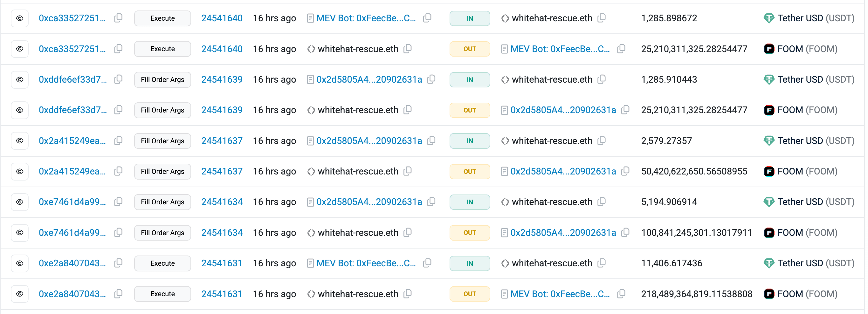Open the 0x2d5805A4...20902631a contract link
Viewport: 868px width, 314px height.
pyautogui.click(x=369, y=79)
